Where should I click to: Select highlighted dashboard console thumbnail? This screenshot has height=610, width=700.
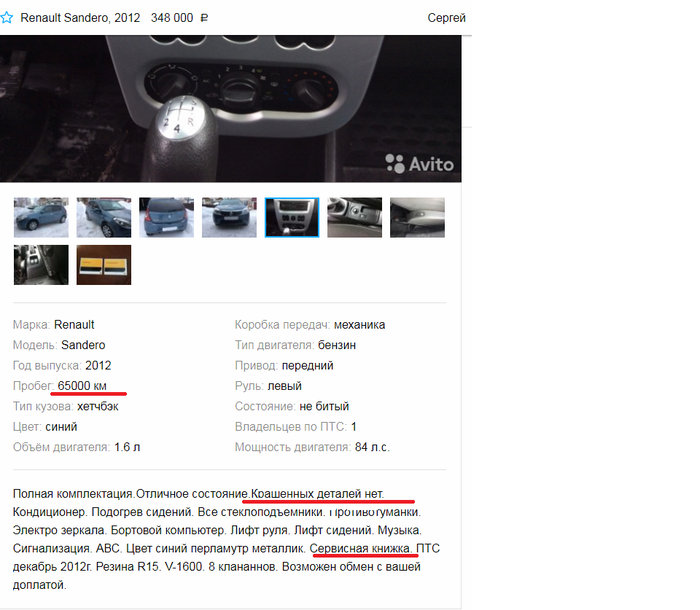292,217
